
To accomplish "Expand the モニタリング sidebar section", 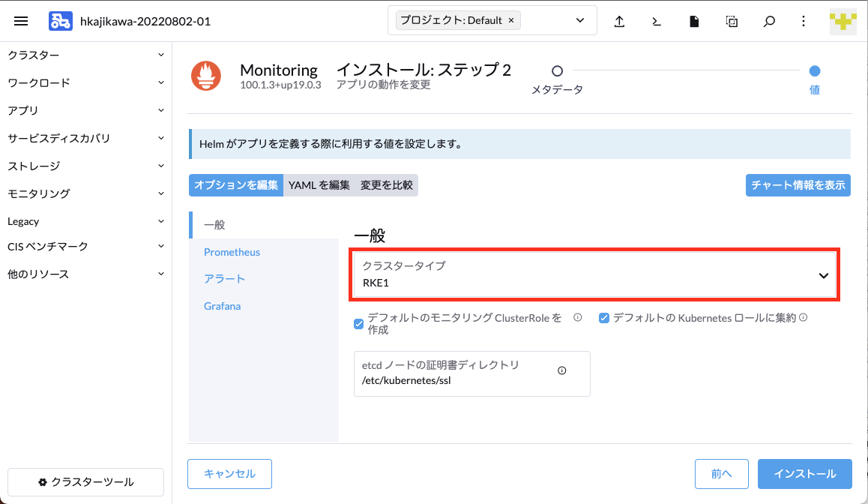I will click(85, 193).
